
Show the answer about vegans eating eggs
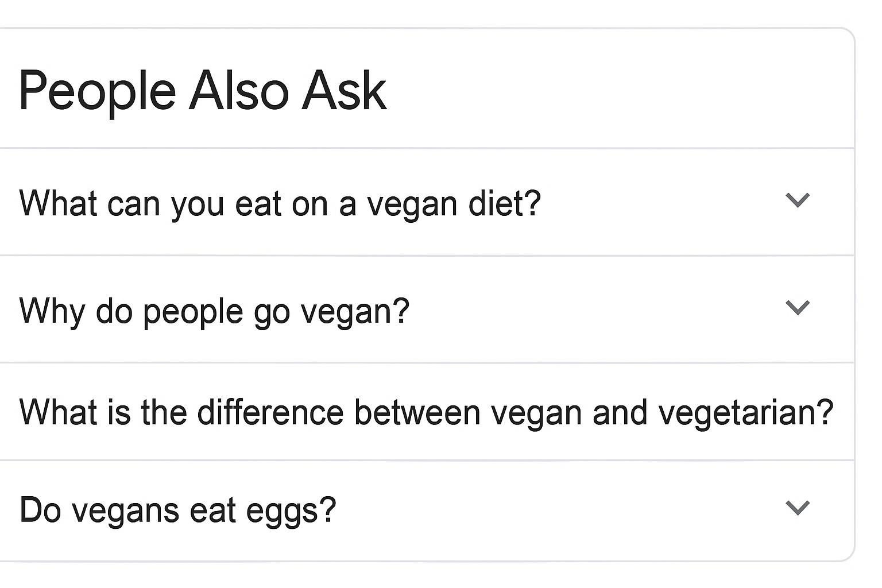coord(797,508)
